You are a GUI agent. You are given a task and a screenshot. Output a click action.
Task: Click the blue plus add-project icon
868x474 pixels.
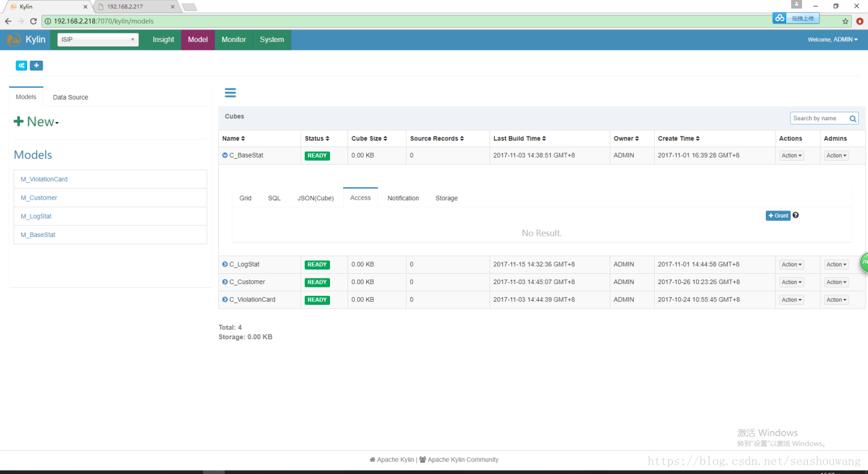[x=37, y=65]
